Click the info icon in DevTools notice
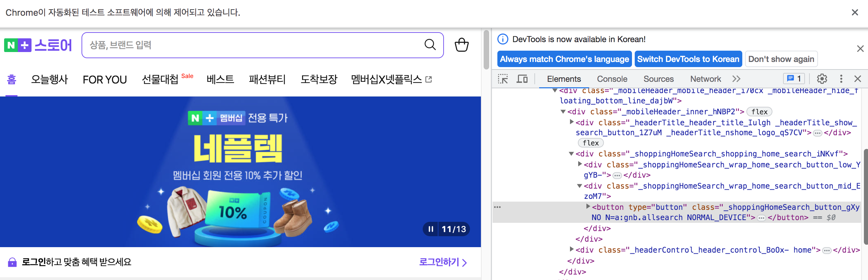868x280 pixels. pyautogui.click(x=503, y=39)
